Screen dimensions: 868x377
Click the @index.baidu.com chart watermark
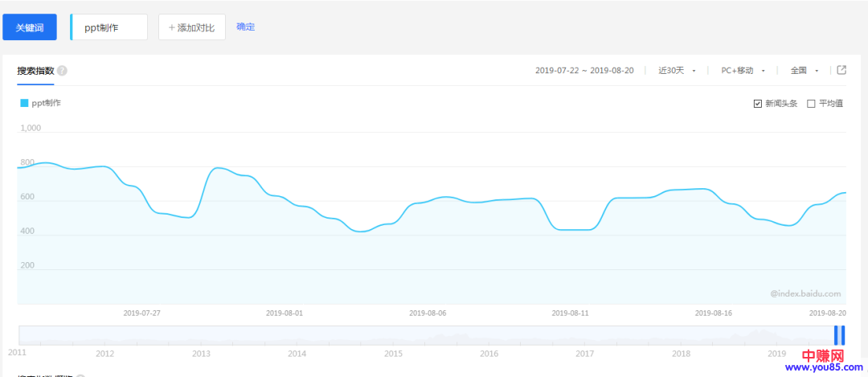(805, 294)
